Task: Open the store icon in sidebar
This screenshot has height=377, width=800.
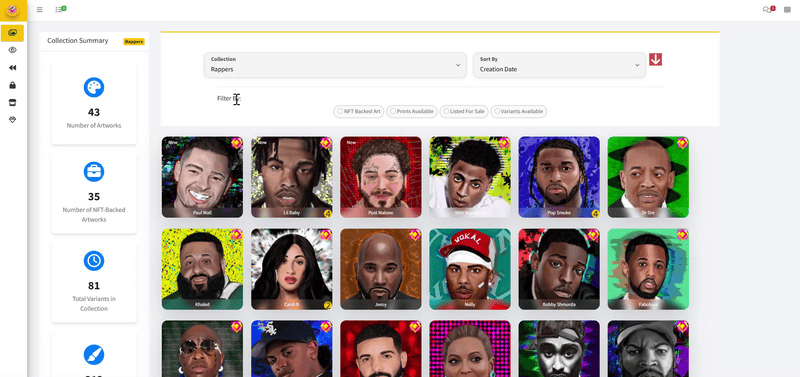Action: [x=13, y=103]
